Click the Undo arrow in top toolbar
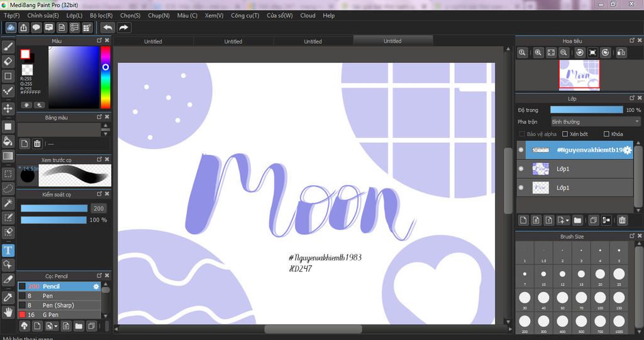The width and height of the screenshot is (644, 340). tap(108, 28)
